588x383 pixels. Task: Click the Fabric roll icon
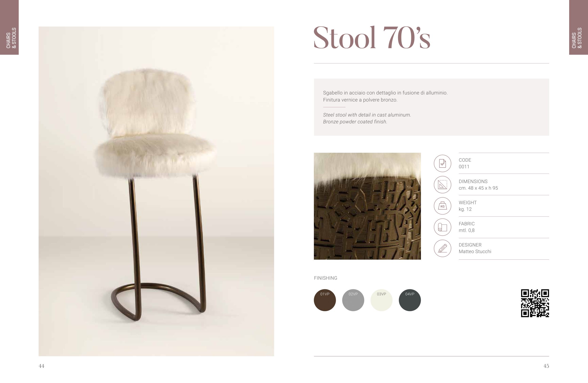[x=443, y=227]
